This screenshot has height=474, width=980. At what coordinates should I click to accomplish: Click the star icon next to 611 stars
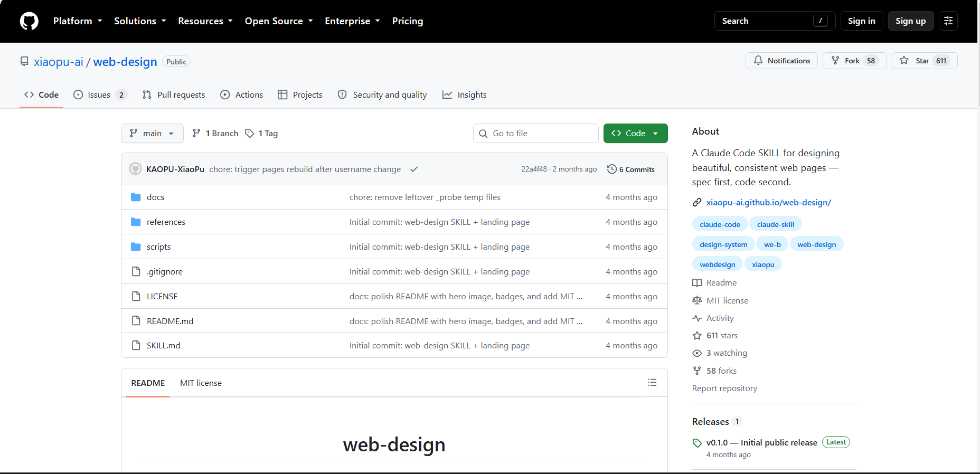[x=697, y=336]
